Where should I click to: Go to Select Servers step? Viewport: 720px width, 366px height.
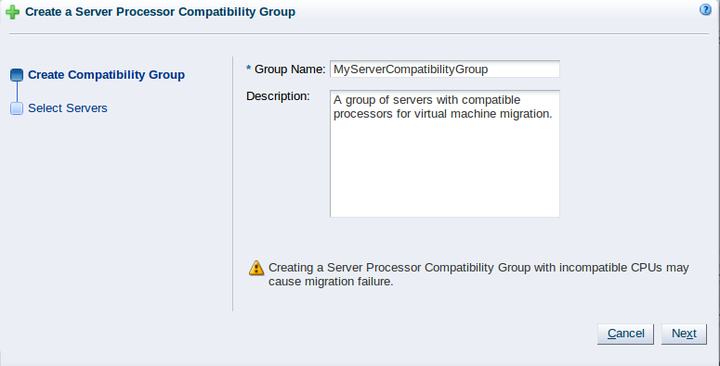(68, 108)
